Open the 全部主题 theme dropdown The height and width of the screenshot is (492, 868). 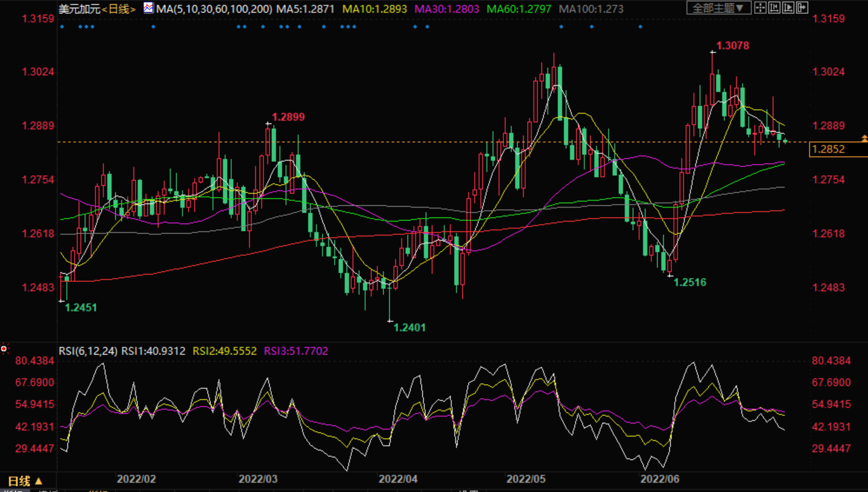click(x=718, y=8)
